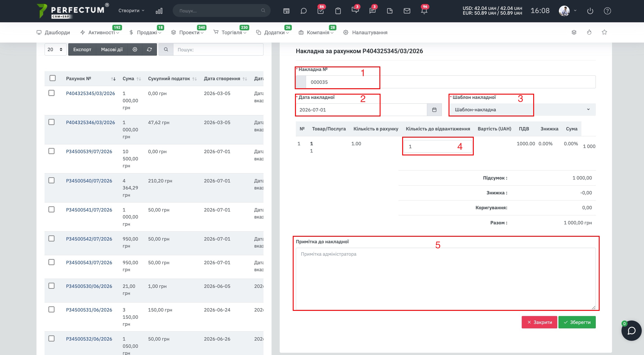Click the table refresh icon
Viewport: 644px width, 355px height.
click(149, 50)
